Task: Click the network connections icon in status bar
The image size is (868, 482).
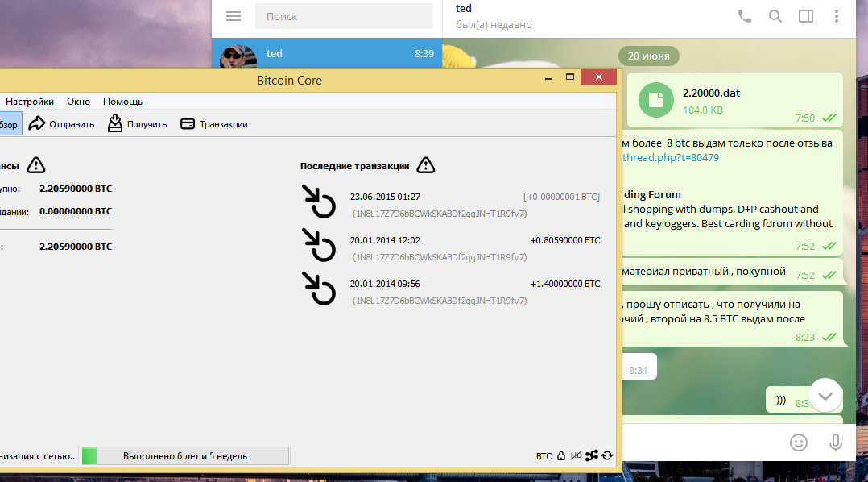Action: (x=592, y=456)
